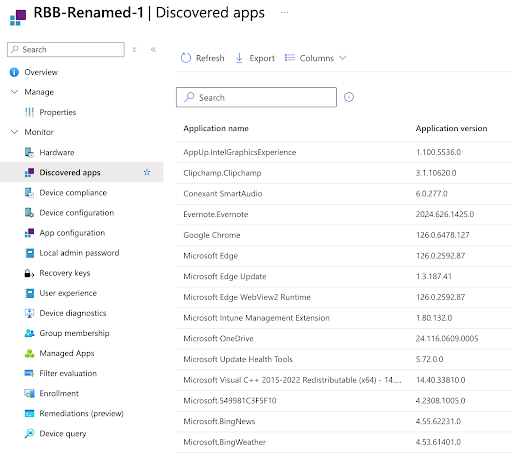This screenshot has height=453, width=512.
Task: Select Conexant SmartAudio row
Action: point(344,194)
